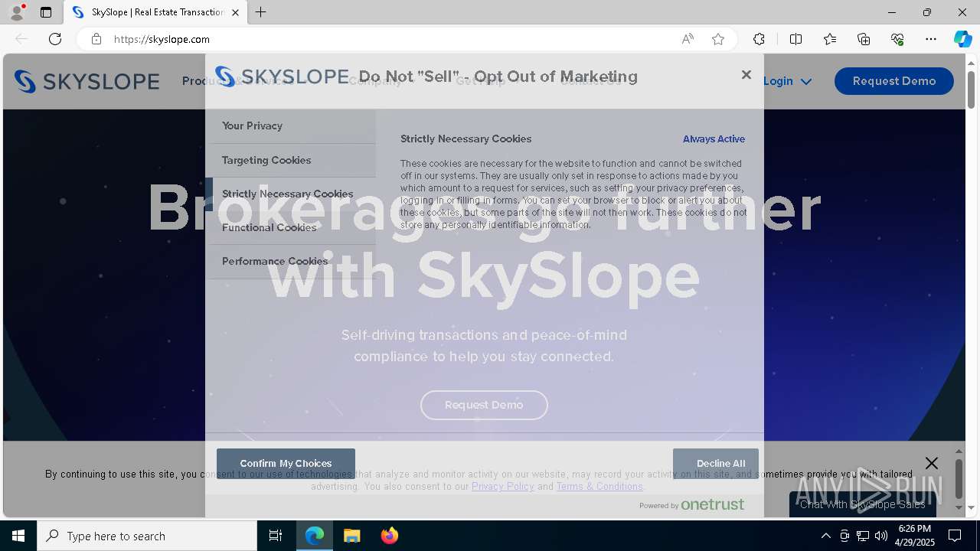Open File Explorer from taskbar
This screenshot has height=551, width=980.
click(x=351, y=536)
